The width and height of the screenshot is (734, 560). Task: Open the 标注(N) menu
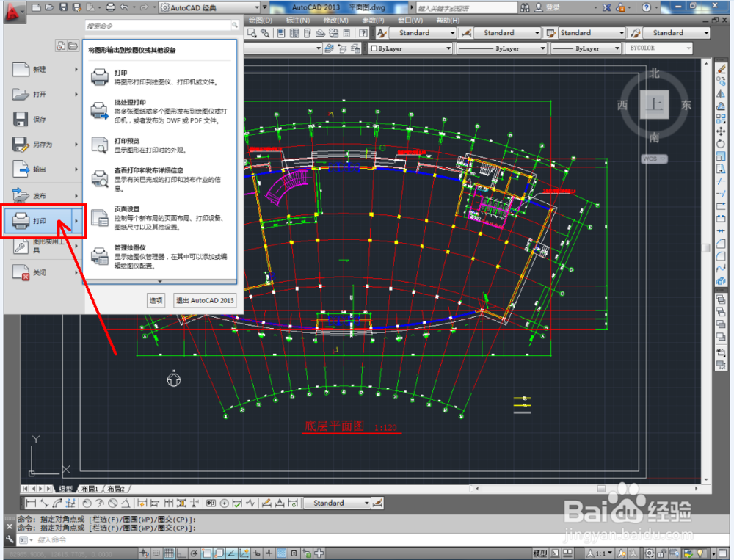(x=298, y=20)
